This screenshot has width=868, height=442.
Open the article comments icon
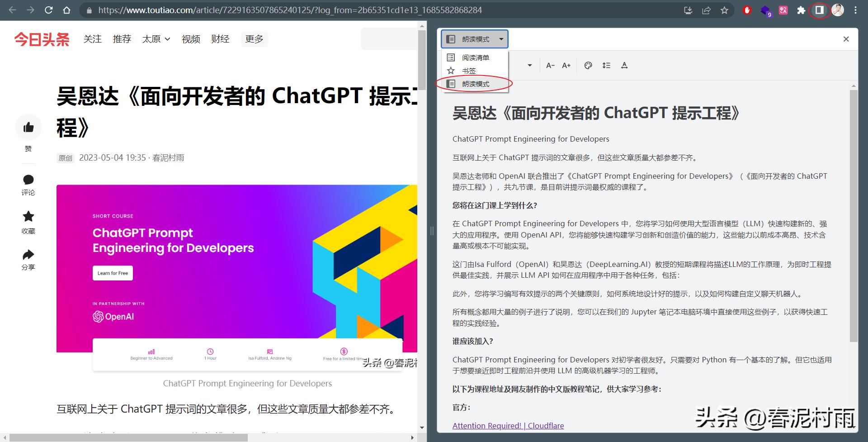tap(28, 180)
